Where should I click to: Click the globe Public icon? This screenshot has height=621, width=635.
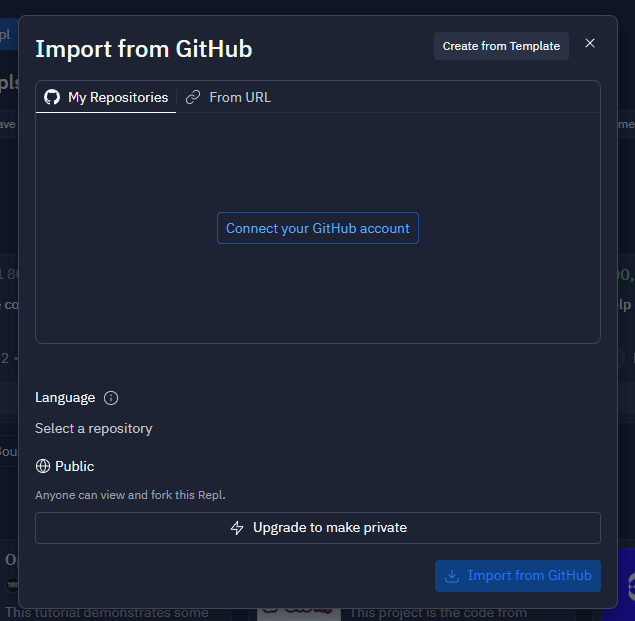43,466
